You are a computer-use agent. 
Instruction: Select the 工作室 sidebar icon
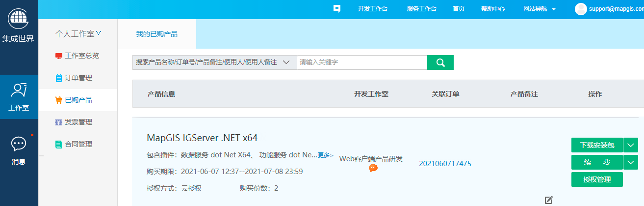tap(19, 90)
